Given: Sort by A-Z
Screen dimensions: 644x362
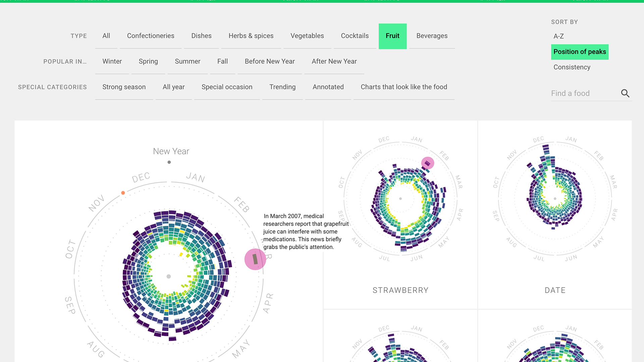Looking at the screenshot, I should [558, 36].
